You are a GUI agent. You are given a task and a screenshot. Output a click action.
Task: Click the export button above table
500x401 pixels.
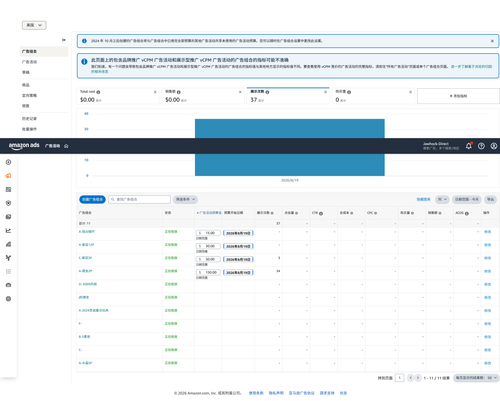tap(490, 199)
